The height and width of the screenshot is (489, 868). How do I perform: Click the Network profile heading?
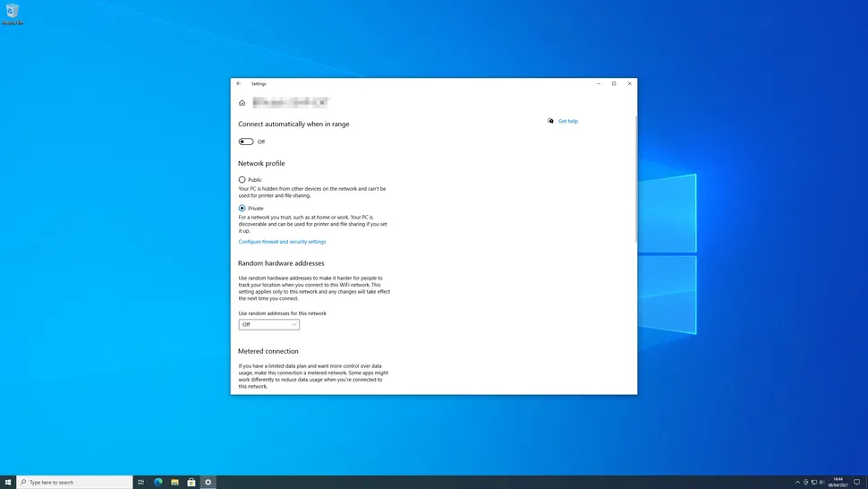click(261, 163)
